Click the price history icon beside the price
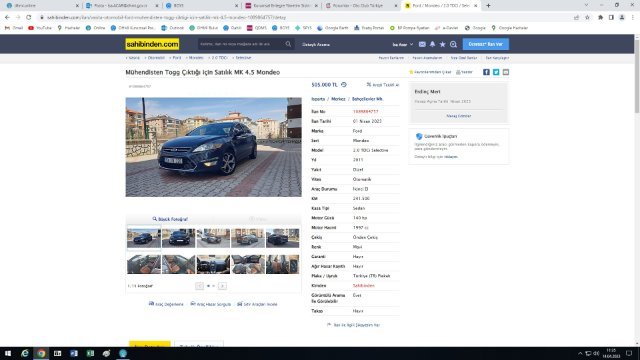 (344, 84)
